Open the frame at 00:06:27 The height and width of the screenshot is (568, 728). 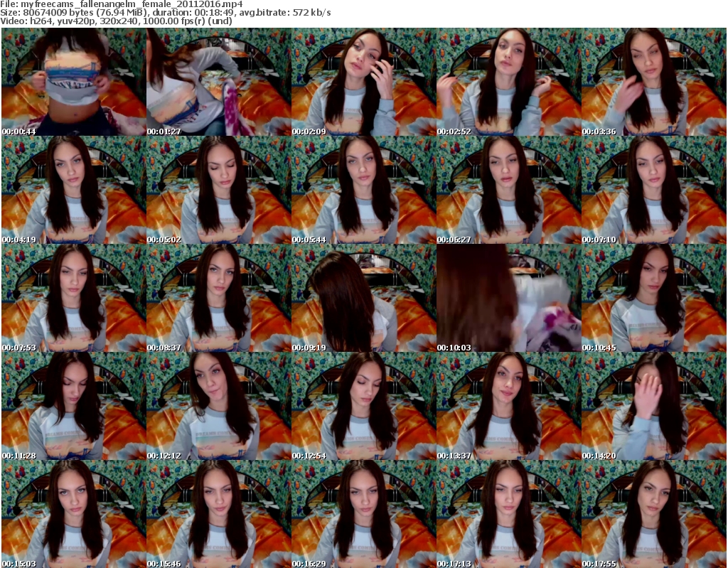pyautogui.click(x=508, y=190)
